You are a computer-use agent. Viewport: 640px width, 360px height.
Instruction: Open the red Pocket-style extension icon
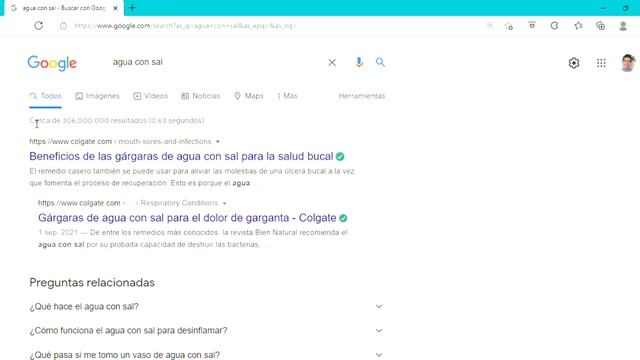[532, 25]
